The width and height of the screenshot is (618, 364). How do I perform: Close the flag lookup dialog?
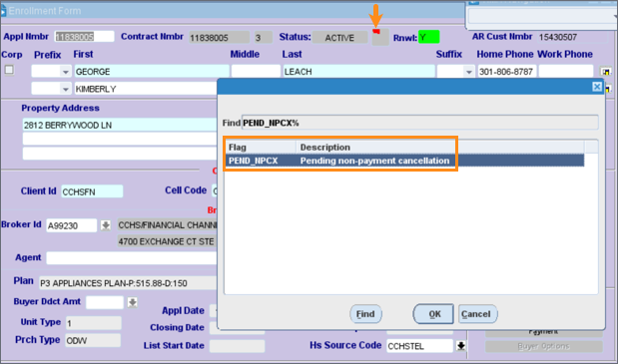point(597,87)
